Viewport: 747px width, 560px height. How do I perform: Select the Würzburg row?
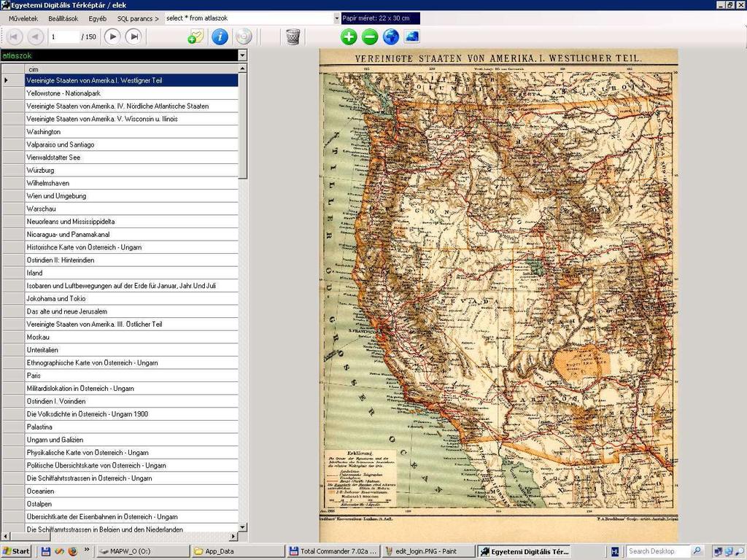131,171
